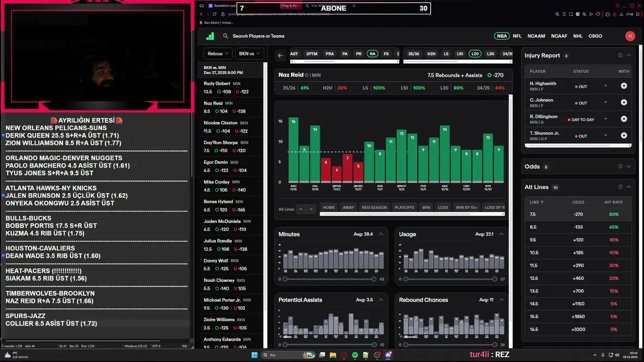The height and width of the screenshot is (362, 644).
Task: Select the L5 range filter
Action: coord(446,54)
